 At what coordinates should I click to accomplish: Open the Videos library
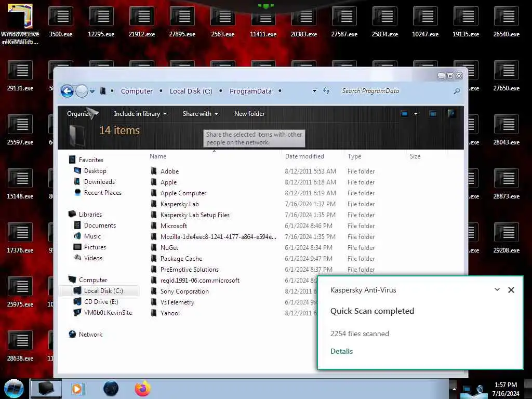click(93, 258)
